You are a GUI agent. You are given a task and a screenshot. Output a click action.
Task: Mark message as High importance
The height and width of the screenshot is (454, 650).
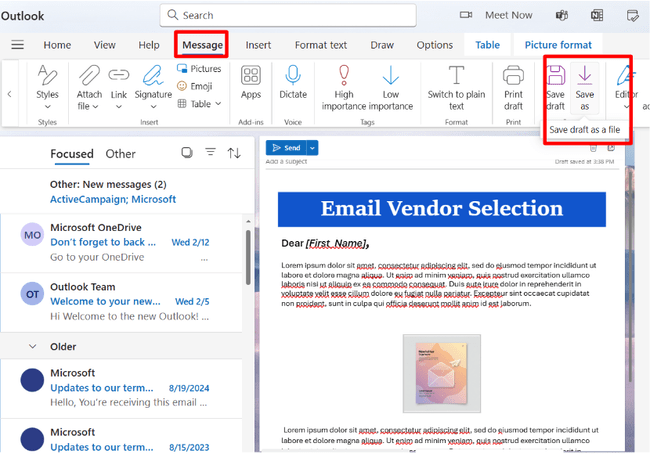pos(344,77)
